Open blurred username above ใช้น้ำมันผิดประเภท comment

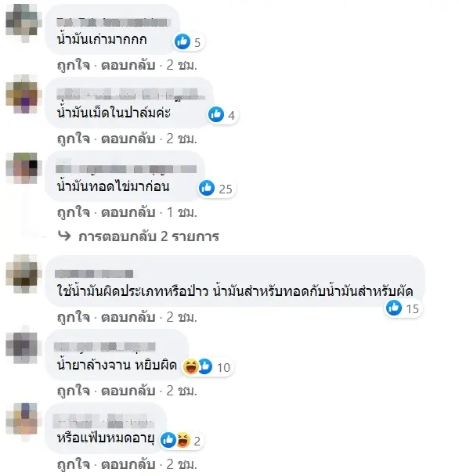click(x=94, y=274)
